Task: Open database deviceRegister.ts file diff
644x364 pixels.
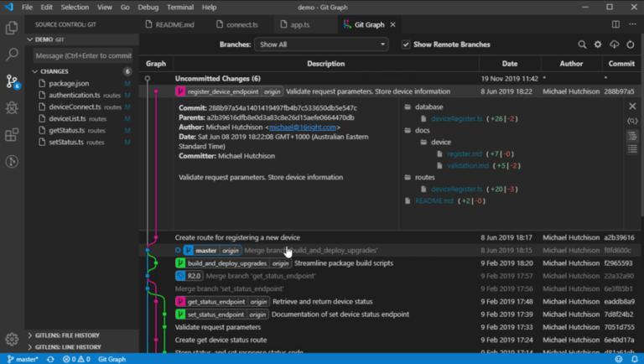Action: click(x=457, y=119)
